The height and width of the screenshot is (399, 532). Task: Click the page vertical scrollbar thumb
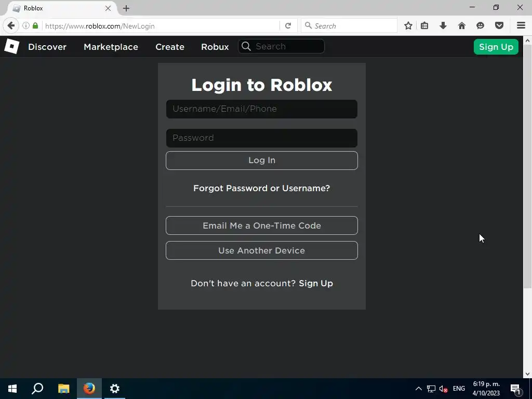527,167
